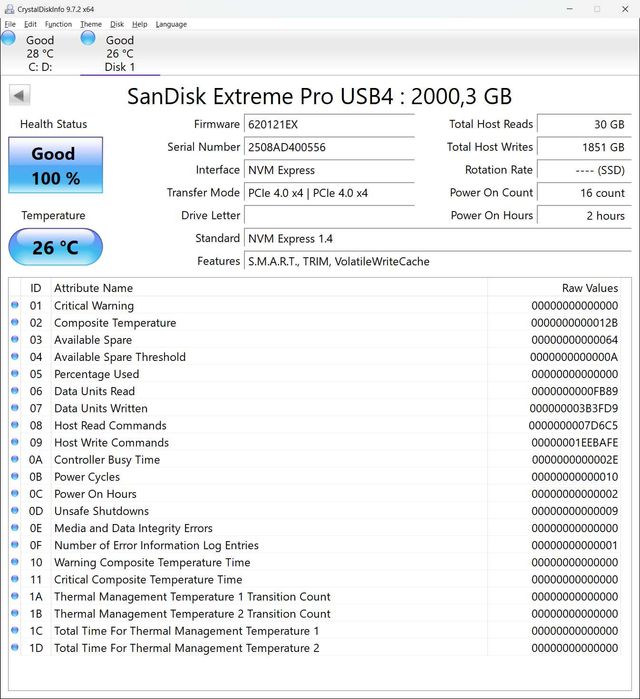Image resolution: width=640 pixels, height=699 pixels.
Task: Click the status dot beside Warning Composite Temperature Time
Action: pos(15,562)
